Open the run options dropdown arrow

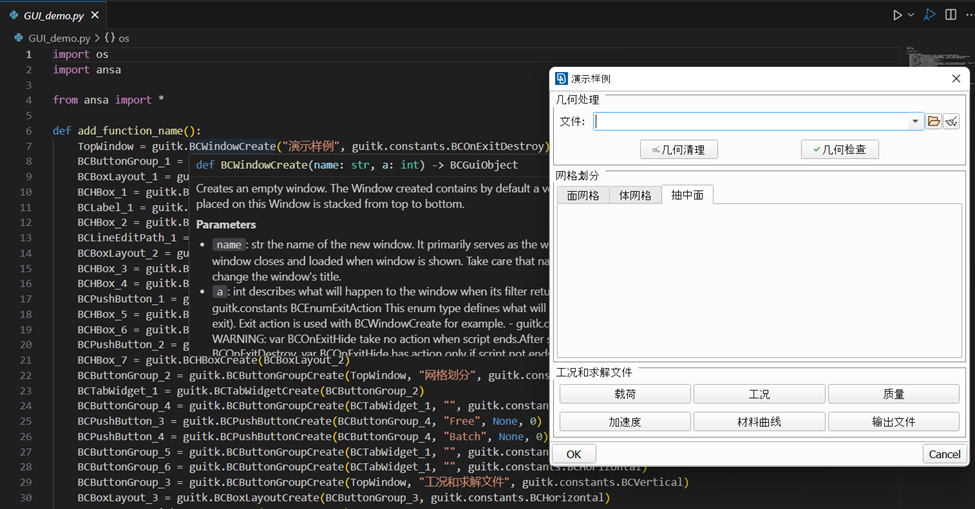tap(911, 15)
